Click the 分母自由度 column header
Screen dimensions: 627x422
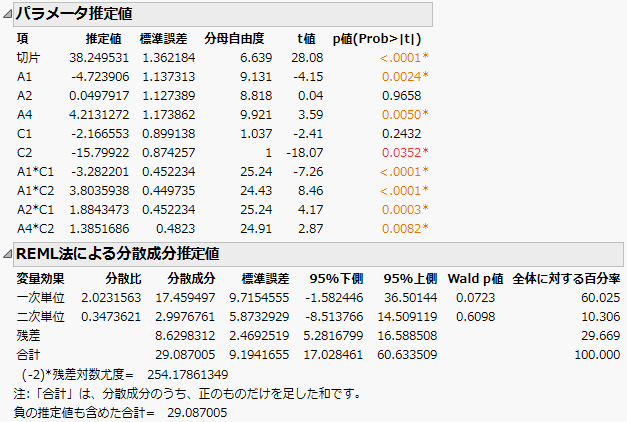pos(234,39)
